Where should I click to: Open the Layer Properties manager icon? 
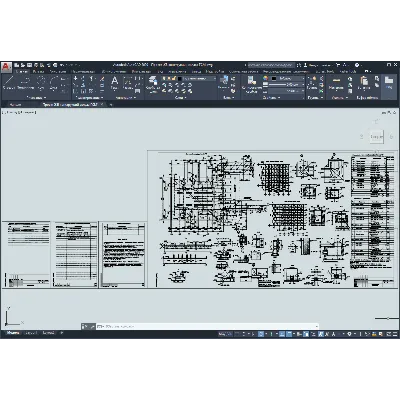[153, 84]
